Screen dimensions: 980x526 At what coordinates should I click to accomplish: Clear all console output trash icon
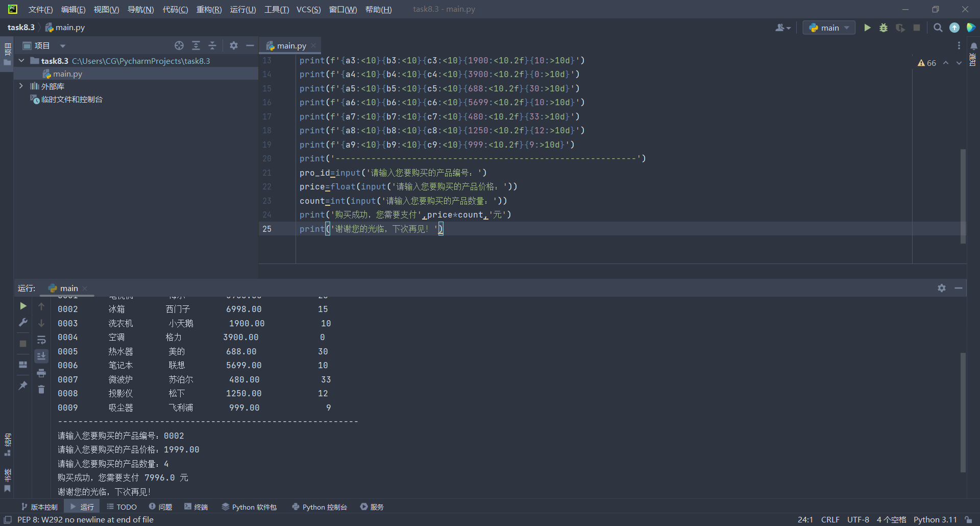[41, 390]
